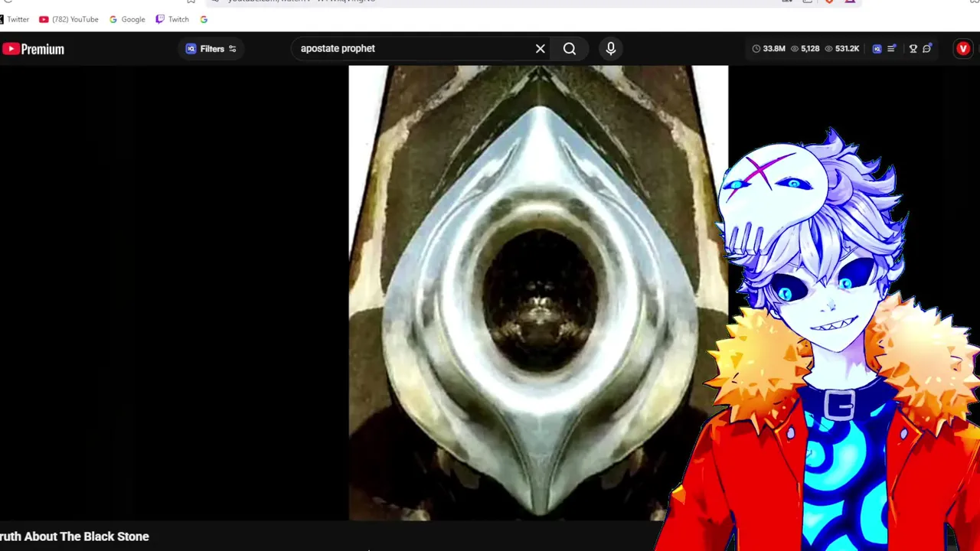
Task: Clear the search text with X
Action: 541,48
